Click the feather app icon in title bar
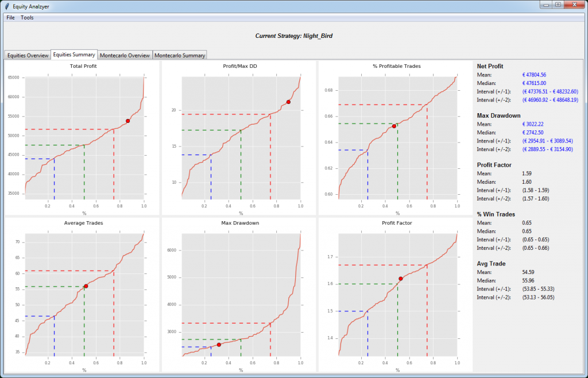Viewport: 588px width, 378px height. click(6, 5)
